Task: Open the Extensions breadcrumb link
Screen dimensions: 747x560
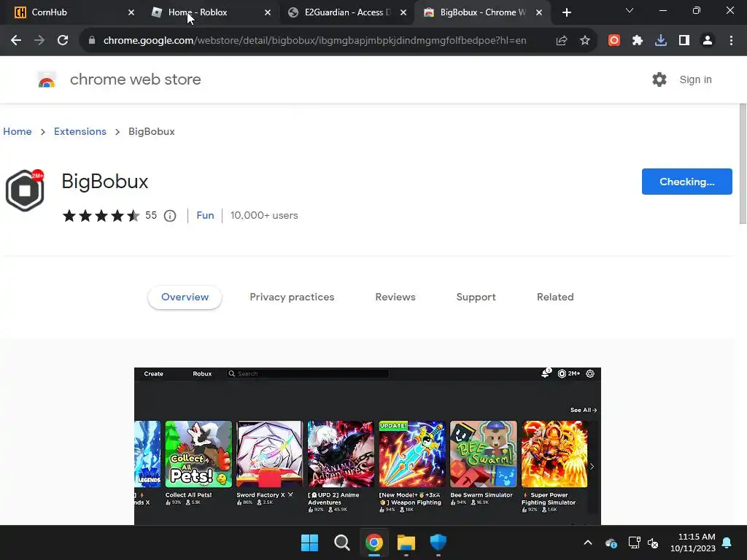Action: click(x=80, y=131)
